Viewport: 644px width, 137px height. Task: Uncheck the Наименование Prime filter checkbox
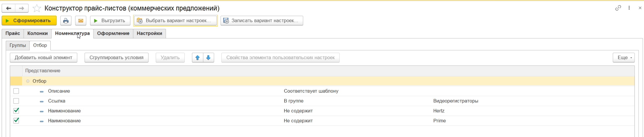click(16, 121)
